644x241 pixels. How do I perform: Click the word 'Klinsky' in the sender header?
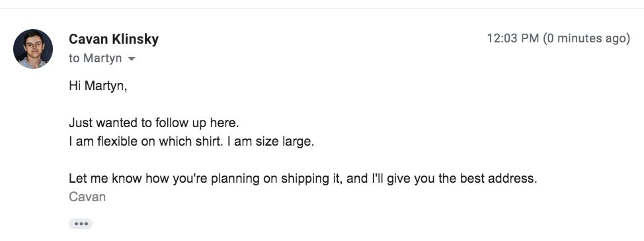click(x=136, y=39)
